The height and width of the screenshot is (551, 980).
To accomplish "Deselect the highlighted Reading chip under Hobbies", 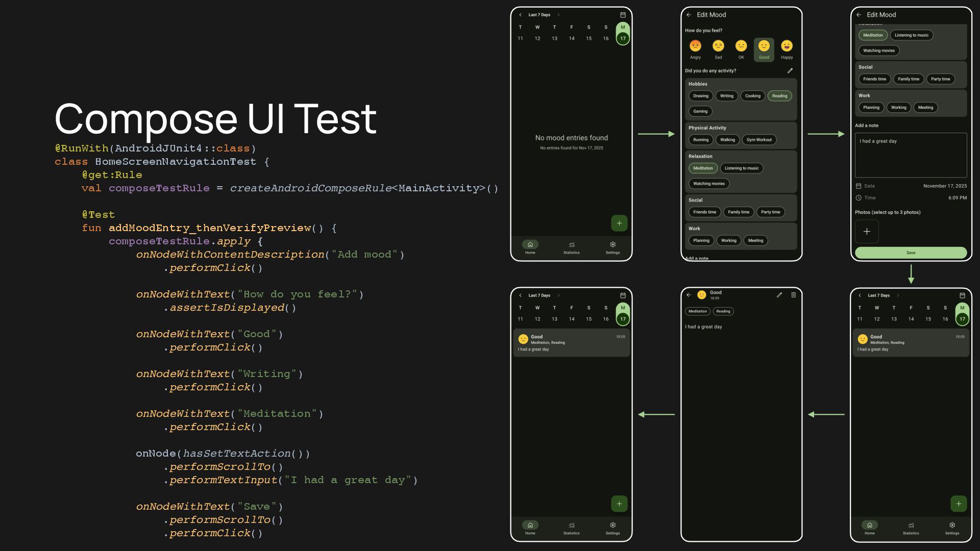I will coord(779,96).
